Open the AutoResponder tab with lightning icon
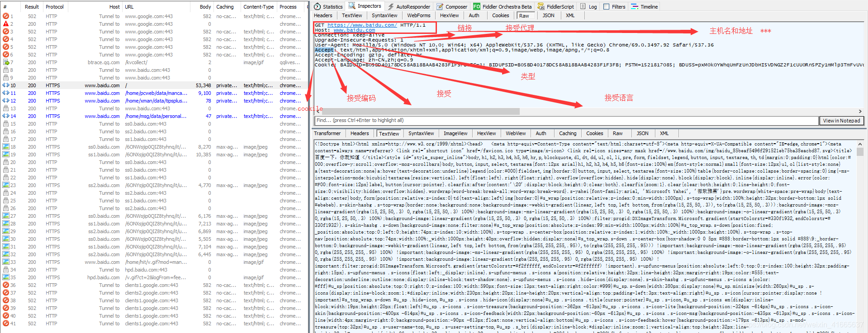This screenshot has width=868, height=333. 409,6
